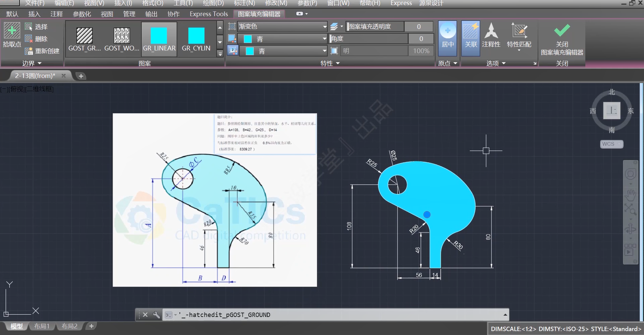Click the new drawing tab plus button
The height and width of the screenshot is (335, 644).
[x=81, y=76]
